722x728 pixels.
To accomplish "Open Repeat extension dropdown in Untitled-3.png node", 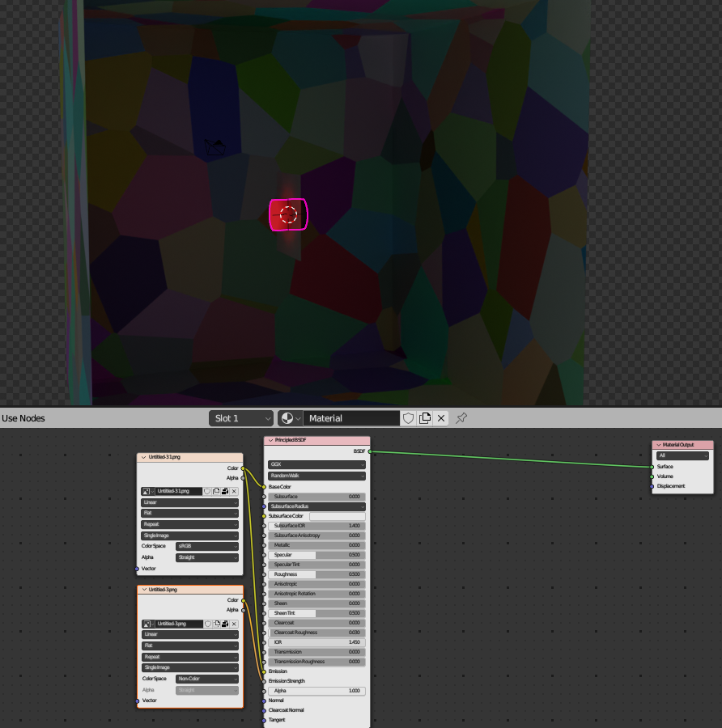I will (x=189, y=657).
